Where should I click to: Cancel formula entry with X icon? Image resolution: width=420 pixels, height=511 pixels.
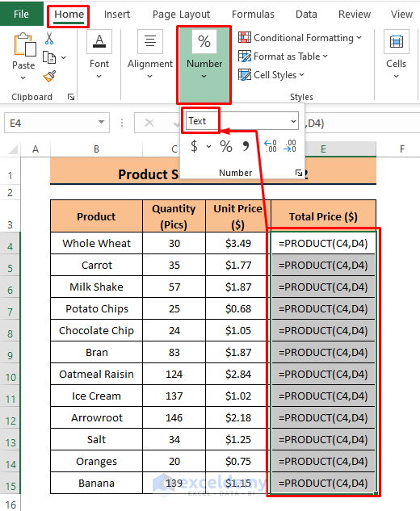pyautogui.click(x=149, y=123)
